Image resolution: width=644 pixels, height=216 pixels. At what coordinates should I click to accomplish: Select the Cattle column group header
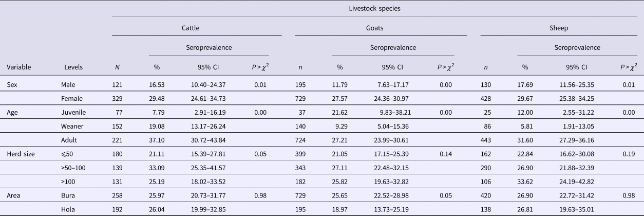(197, 28)
